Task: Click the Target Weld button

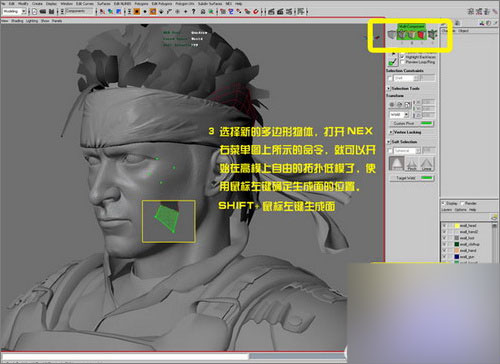Action: coord(412,178)
